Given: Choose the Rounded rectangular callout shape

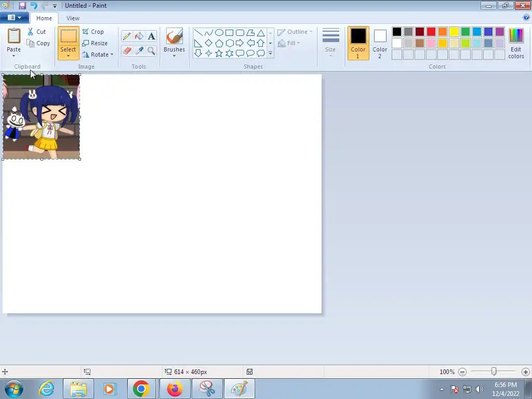Looking at the screenshot, I should point(240,54).
